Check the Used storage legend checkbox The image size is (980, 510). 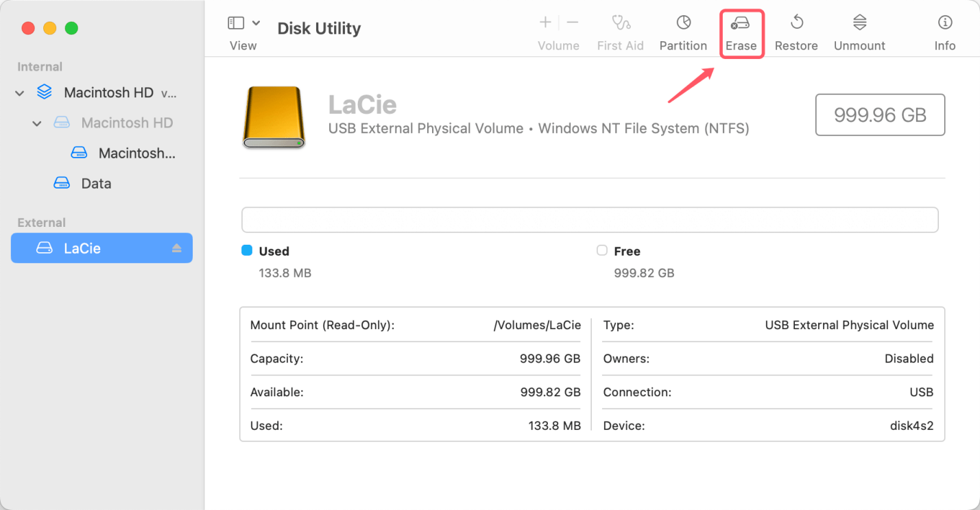(246, 251)
